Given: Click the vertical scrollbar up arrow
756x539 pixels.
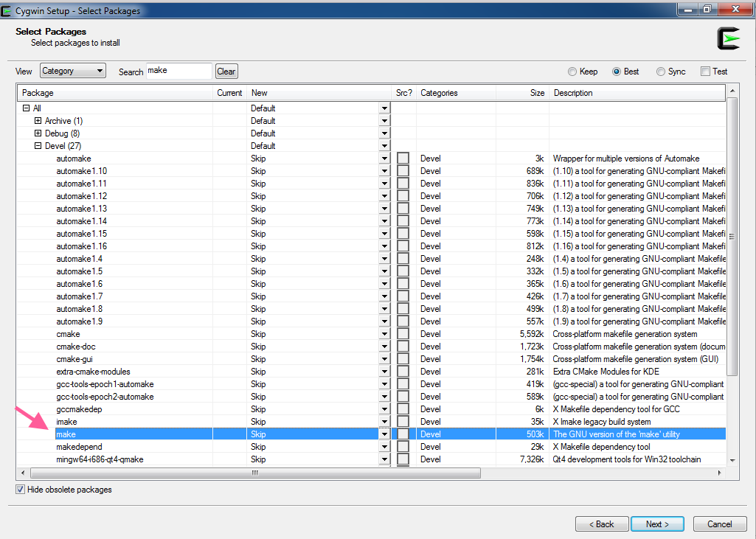Looking at the screenshot, I should click(x=732, y=91).
